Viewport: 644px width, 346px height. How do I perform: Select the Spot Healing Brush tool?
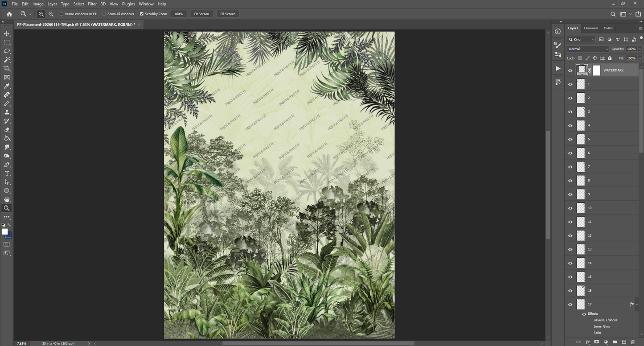click(7, 95)
